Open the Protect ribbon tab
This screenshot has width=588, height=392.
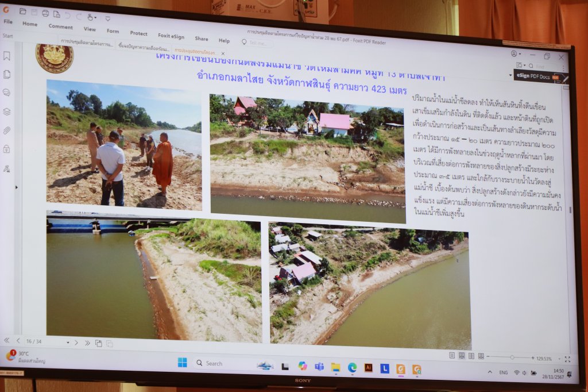[x=138, y=33]
